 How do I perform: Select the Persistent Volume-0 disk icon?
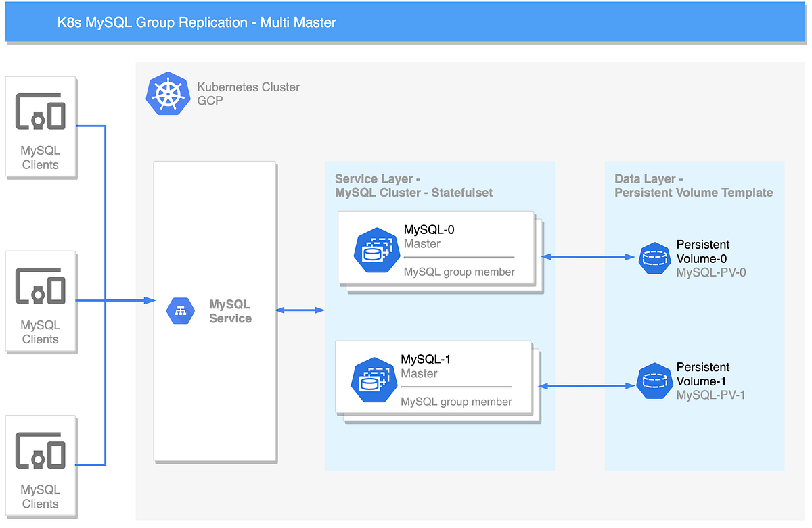point(654,258)
